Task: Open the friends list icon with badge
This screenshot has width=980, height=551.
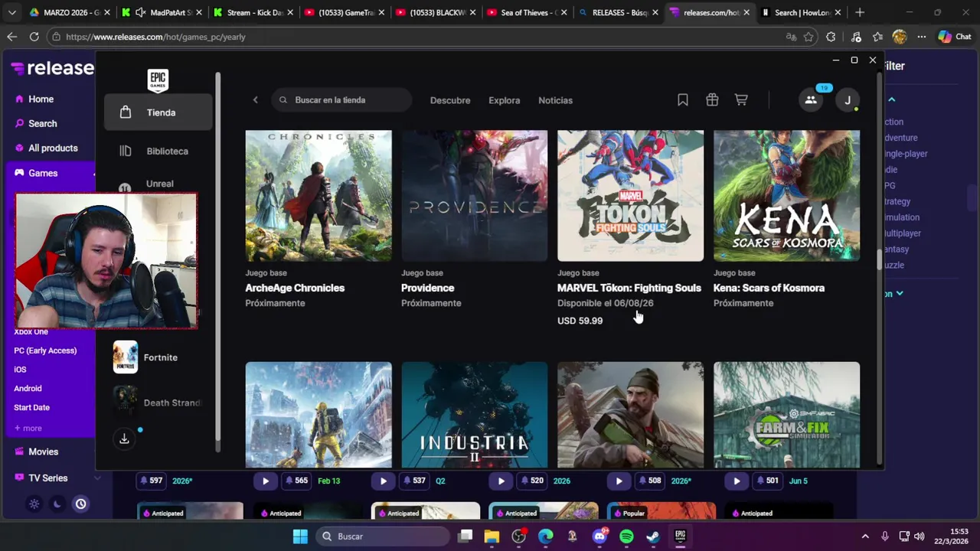Action: click(811, 99)
